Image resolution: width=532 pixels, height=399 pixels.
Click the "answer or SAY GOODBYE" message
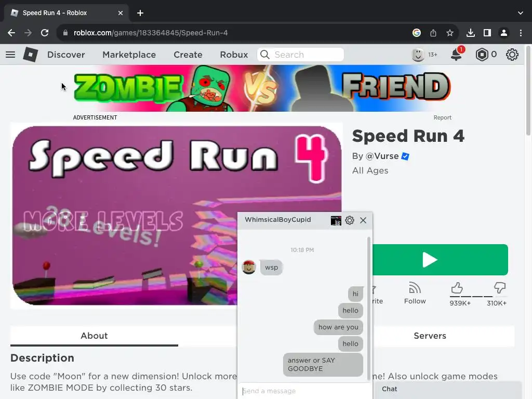point(323,365)
